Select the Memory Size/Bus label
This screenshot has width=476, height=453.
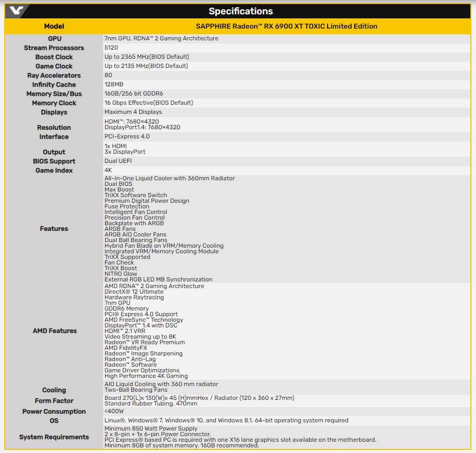click(x=54, y=94)
